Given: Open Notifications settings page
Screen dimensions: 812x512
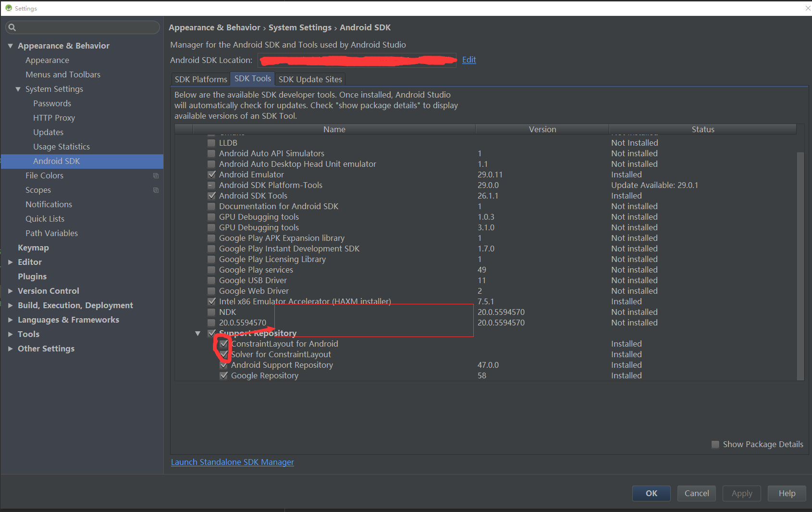Looking at the screenshot, I should point(49,204).
